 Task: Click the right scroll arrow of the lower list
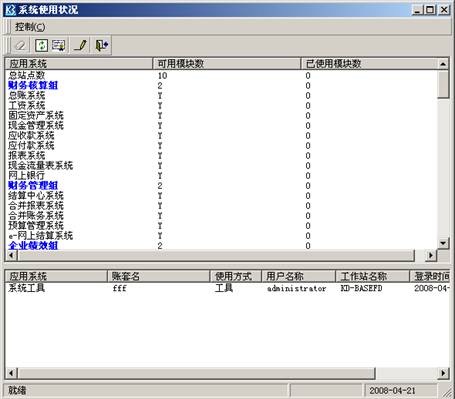click(443, 373)
